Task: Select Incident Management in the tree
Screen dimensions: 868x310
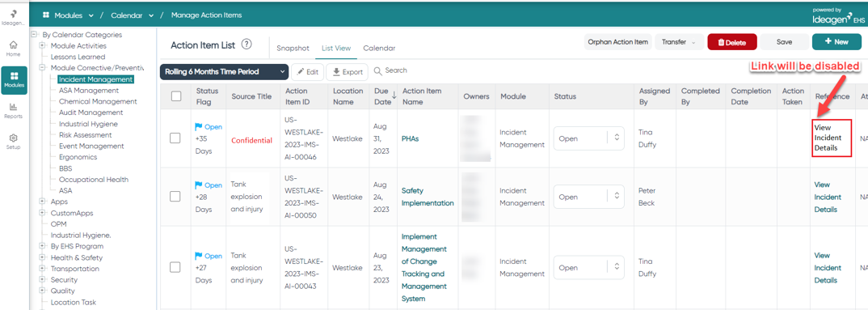Action: click(95, 79)
